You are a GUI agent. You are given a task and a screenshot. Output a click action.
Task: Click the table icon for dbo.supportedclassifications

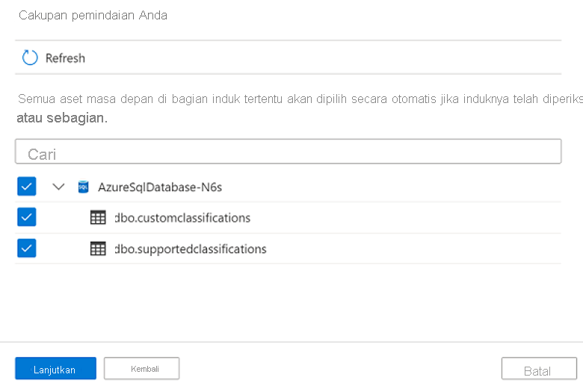coord(98,249)
